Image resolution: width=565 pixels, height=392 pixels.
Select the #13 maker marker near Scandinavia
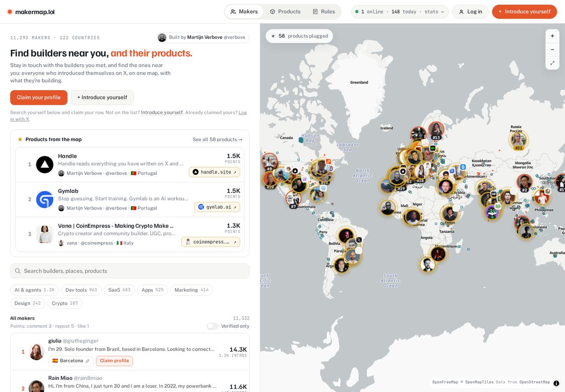(x=436, y=130)
